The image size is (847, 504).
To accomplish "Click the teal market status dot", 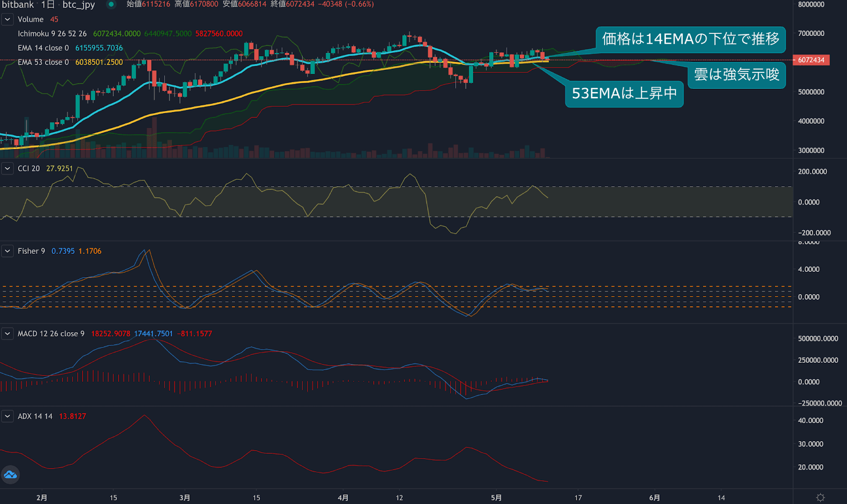I will (111, 4).
